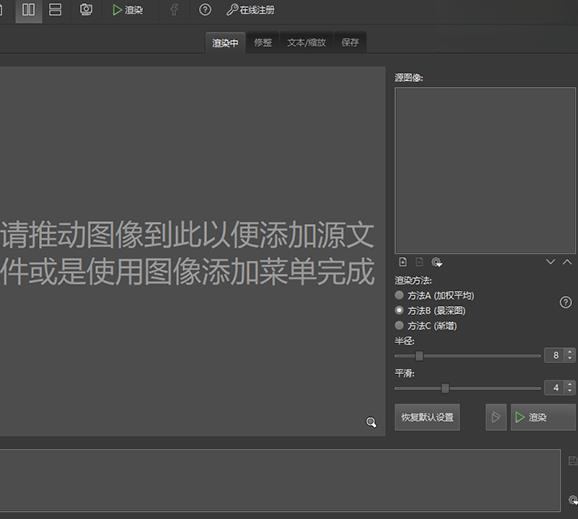Select 方法A (加权平均) radio button
Screen dimensions: 578x519
399,295
